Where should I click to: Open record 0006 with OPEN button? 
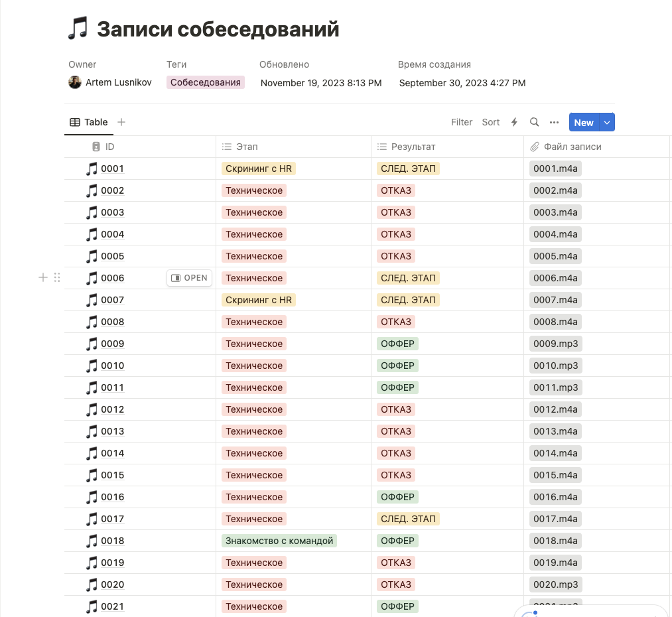pyautogui.click(x=190, y=278)
